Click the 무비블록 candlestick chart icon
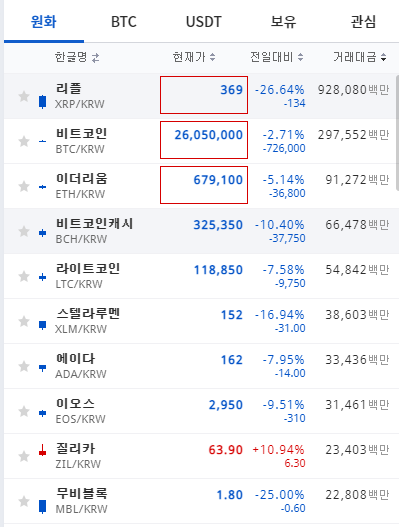Screen dimensions: 399x527 click(x=42, y=506)
